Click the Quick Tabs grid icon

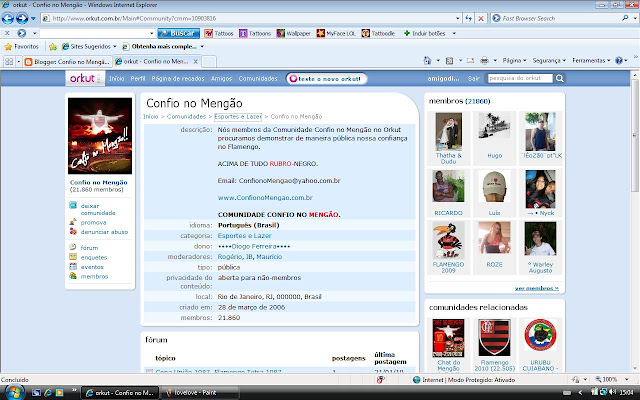click(x=9, y=62)
